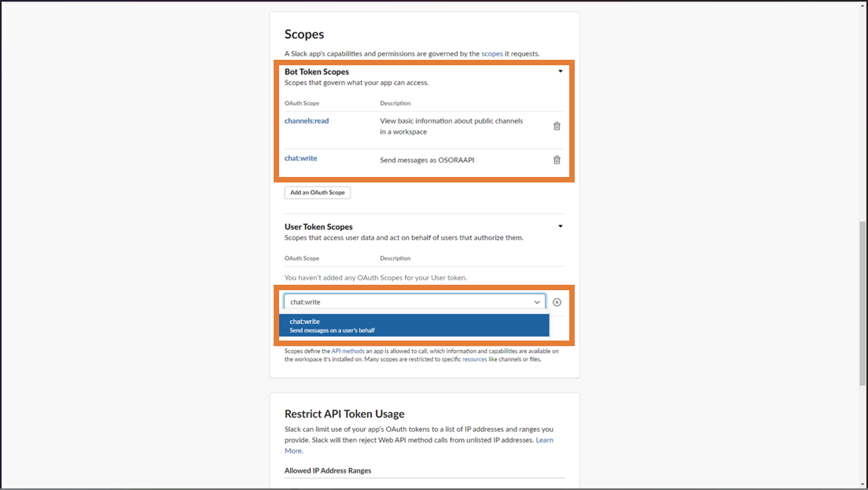This screenshot has height=490, width=868.
Task: Delete the chat:write bot scope
Action: click(557, 160)
